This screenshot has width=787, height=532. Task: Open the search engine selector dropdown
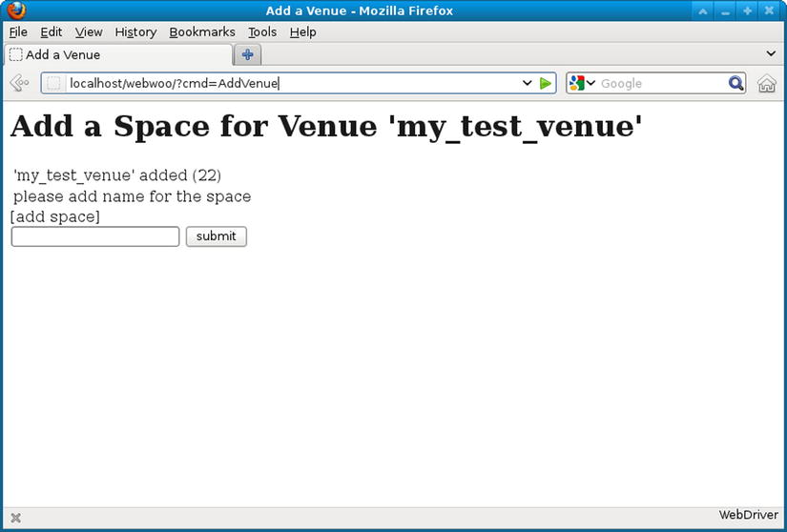point(590,83)
